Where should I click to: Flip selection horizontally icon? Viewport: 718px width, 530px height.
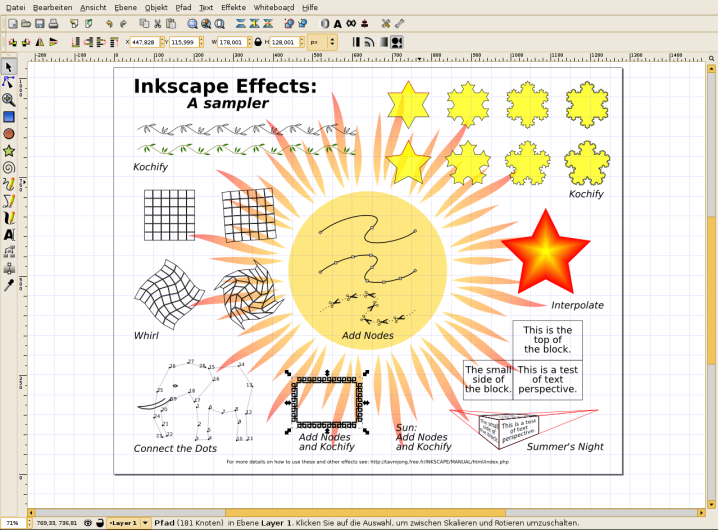pos(40,42)
